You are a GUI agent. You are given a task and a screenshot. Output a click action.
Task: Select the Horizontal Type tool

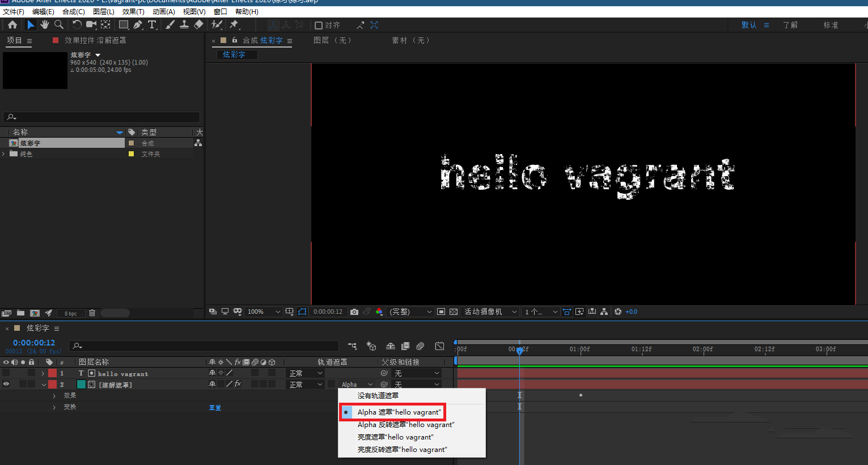(152, 25)
